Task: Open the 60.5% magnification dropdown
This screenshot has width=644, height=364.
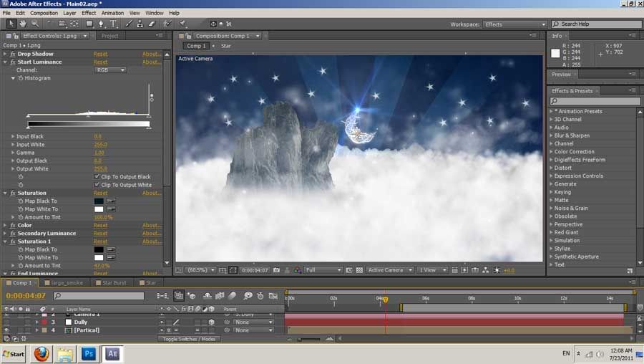Action: point(200,270)
